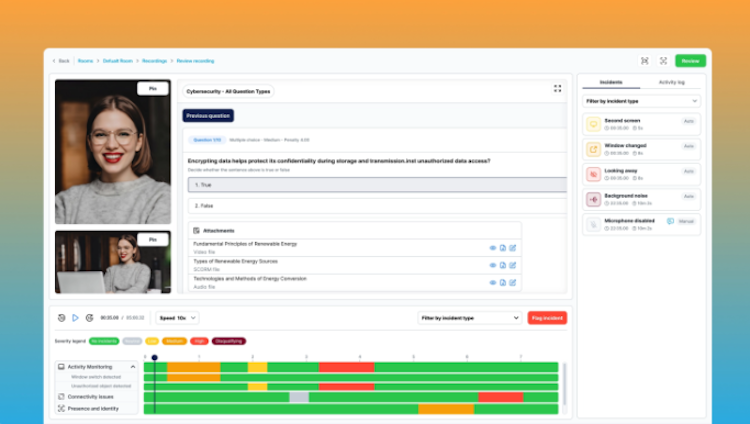
Task: Click the Microphone disabled incident icon
Action: pyautogui.click(x=593, y=224)
